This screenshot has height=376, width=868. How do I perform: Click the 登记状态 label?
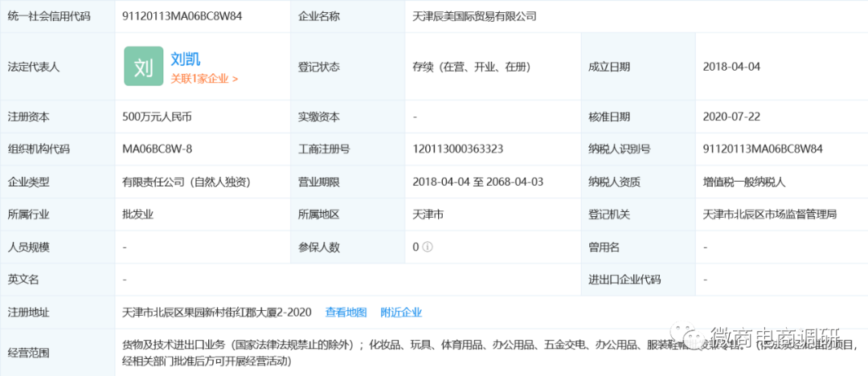318,67
